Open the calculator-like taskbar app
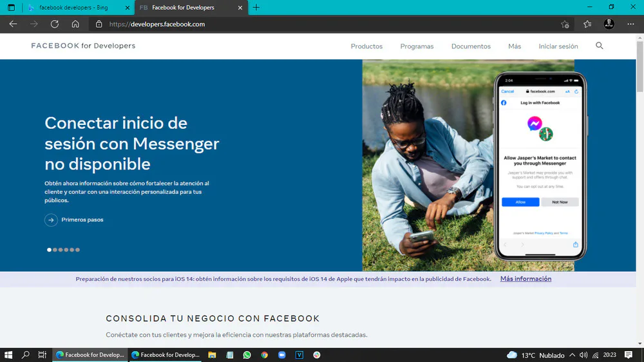The width and height of the screenshot is (644, 362). [230, 355]
